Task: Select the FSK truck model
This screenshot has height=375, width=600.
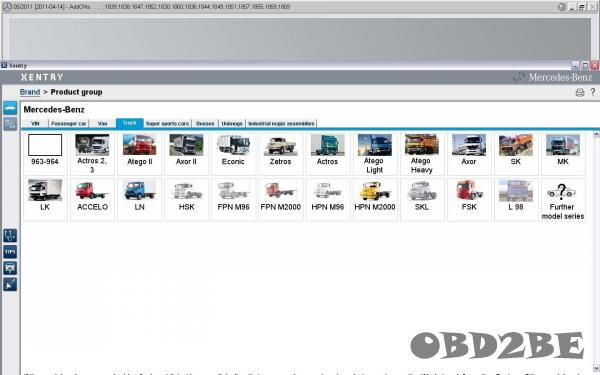Action: (469, 200)
